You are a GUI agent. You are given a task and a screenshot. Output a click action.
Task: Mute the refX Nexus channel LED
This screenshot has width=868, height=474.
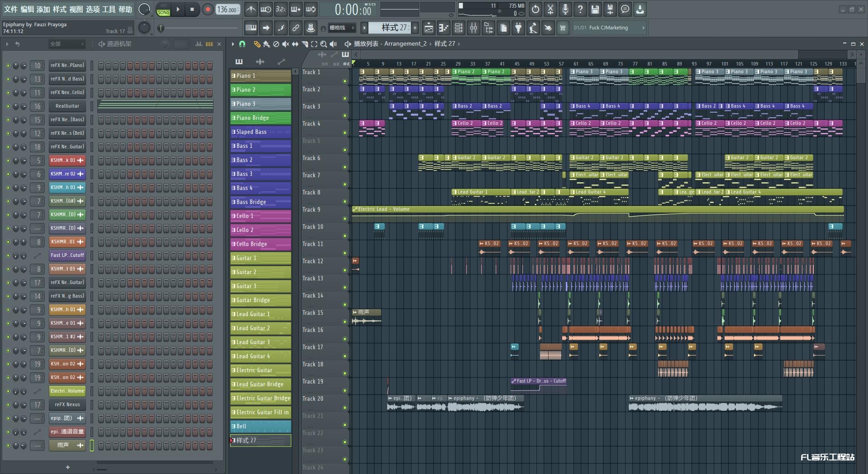[x=8, y=405]
